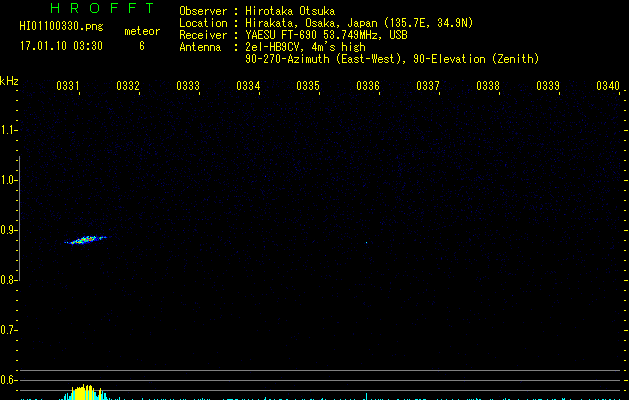
Task: Click the meteor count value 6
Action: tap(142, 46)
